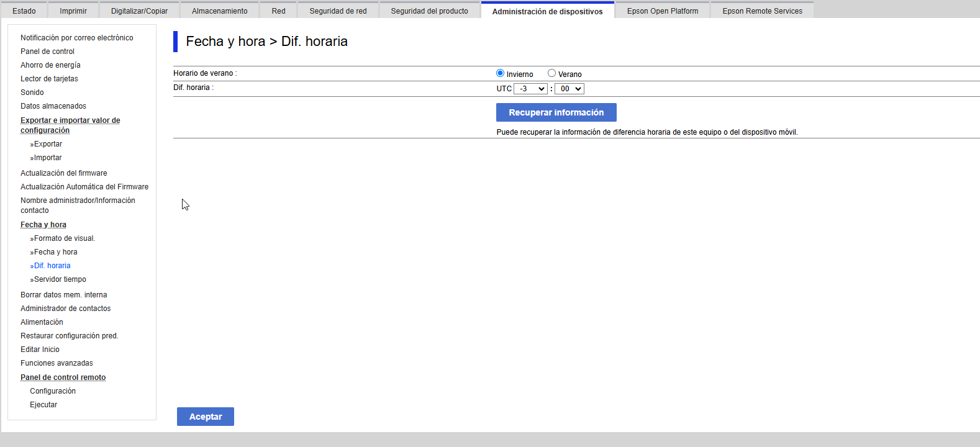This screenshot has width=980, height=447.
Task: Open Notificación por correo electrónico
Action: [77, 38]
